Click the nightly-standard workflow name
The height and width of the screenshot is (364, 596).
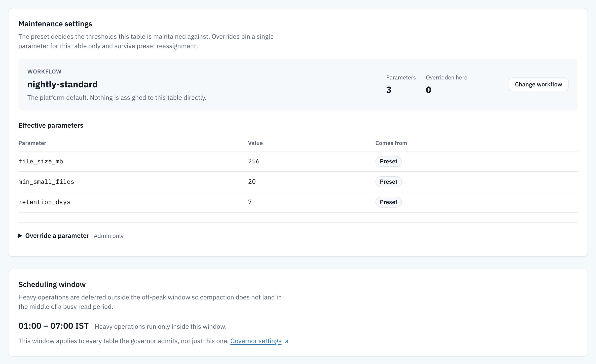(x=62, y=84)
